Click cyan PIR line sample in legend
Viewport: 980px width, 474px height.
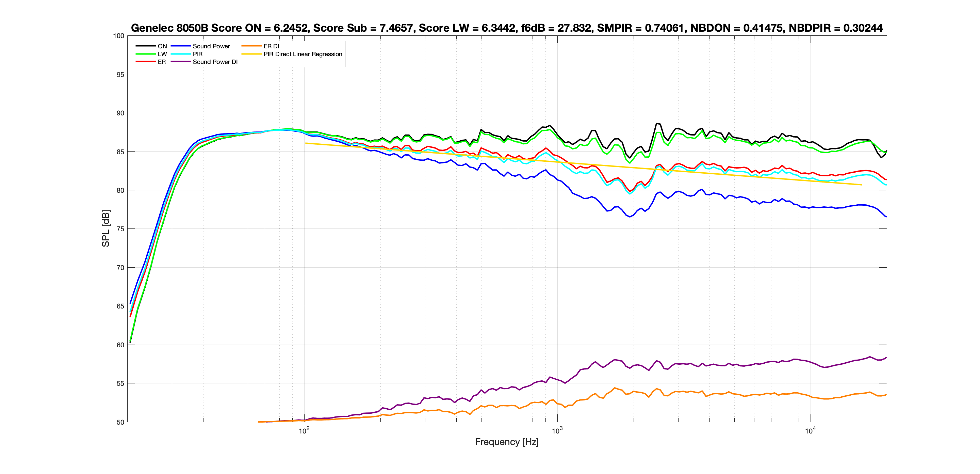point(181,54)
